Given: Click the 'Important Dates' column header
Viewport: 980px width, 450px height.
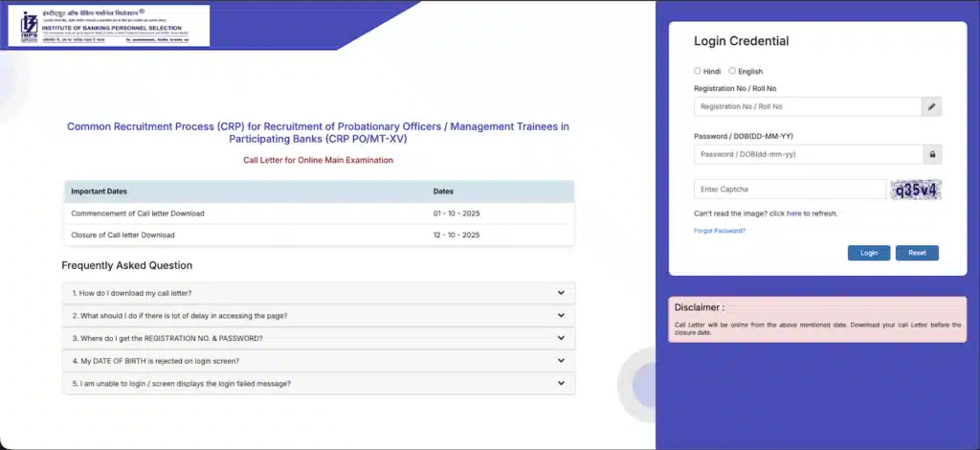Looking at the screenshot, I should point(99,191).
